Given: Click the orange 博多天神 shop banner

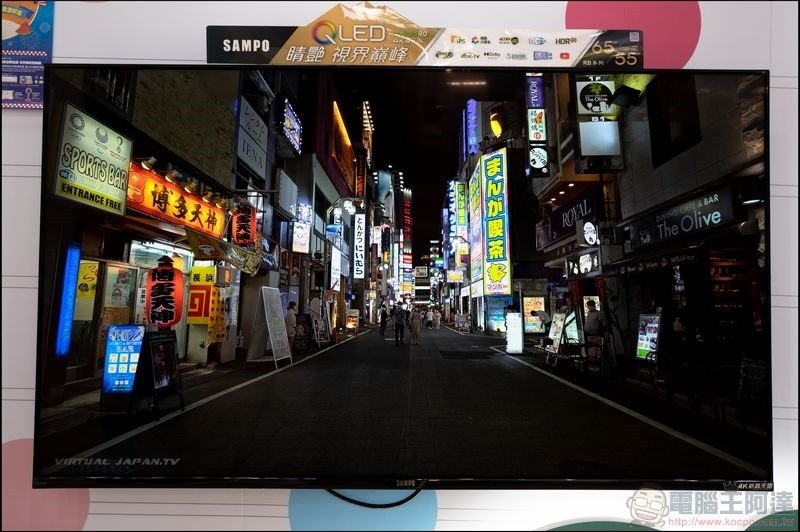Looking at the screenshot, I should click(x=176, y=200).
